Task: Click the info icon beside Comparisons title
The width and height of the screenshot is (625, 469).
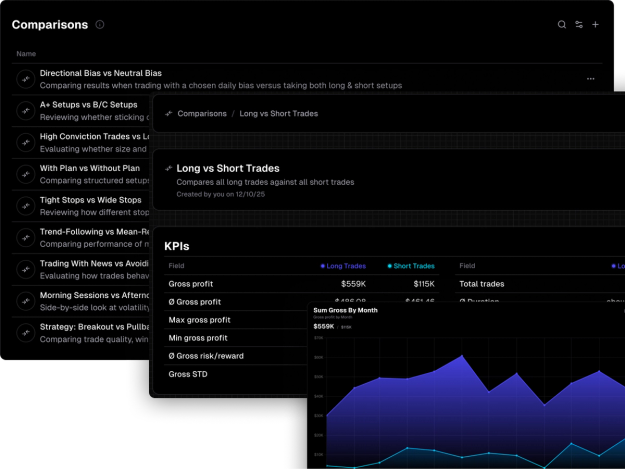Action: [100, 25]
